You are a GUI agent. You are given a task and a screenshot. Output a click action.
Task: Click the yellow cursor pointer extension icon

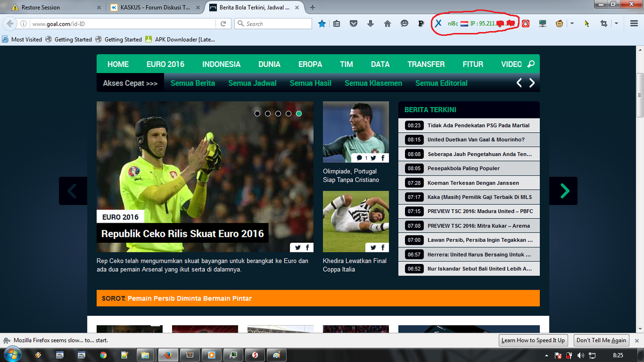click(587, 24)
